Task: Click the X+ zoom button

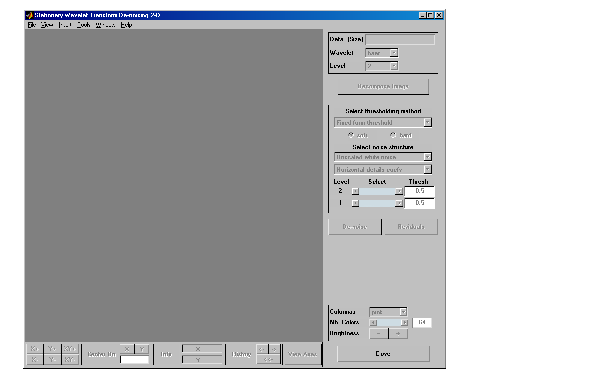Action: pos(34,349)
